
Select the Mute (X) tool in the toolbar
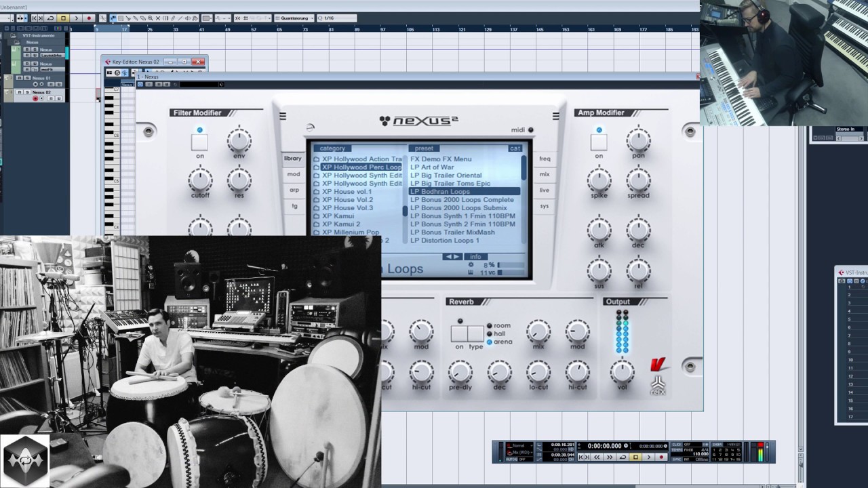click(x=158, y=18)
